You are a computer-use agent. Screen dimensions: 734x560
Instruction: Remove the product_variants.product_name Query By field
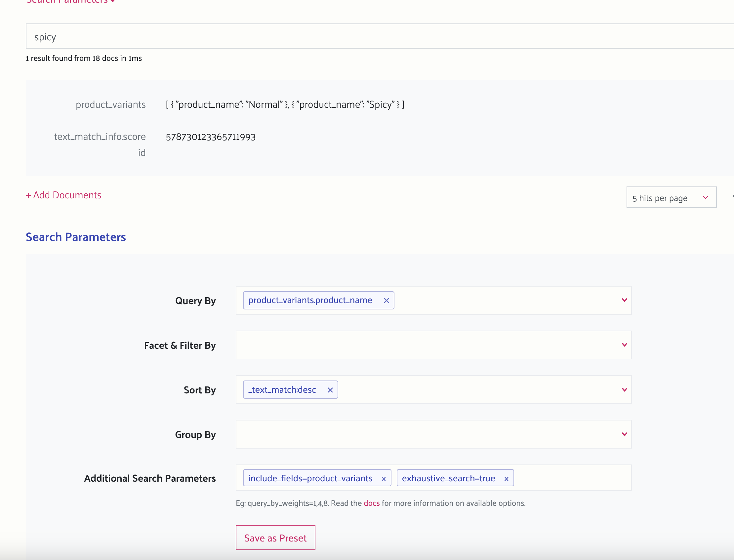[387, 300]
